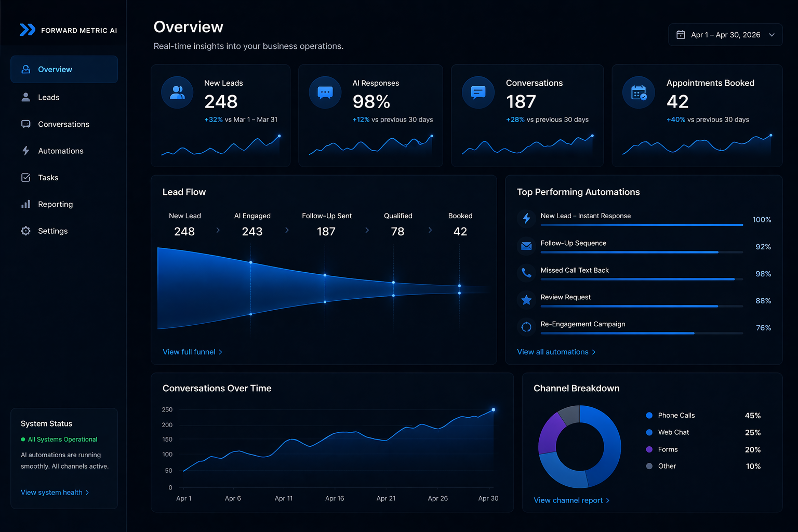798x532 pixels.
Task: Open the Reporting section
Action: (55, 204)
